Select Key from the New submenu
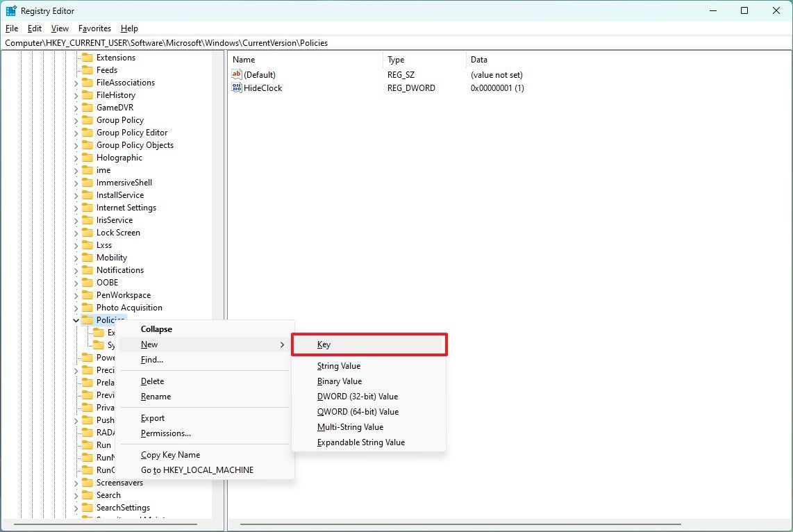 click(x=324, y=344)
